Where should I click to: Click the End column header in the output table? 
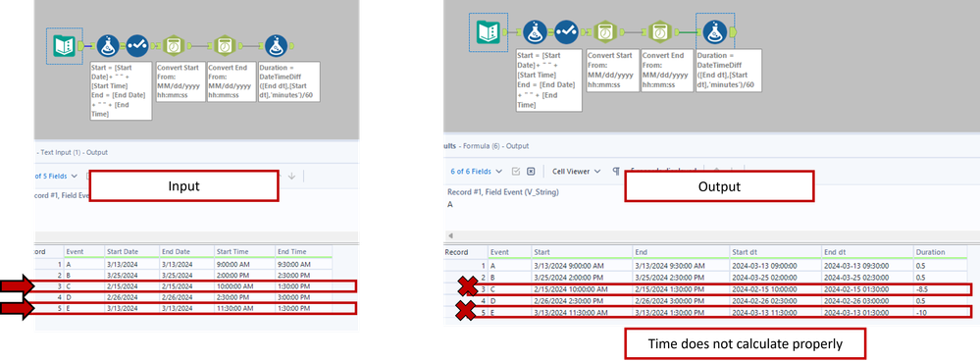[x=681, y=252]
